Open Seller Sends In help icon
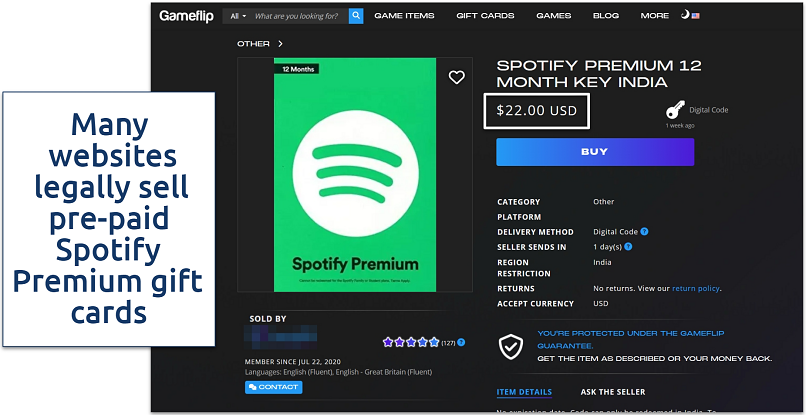Image resolution: width=806 pixels, height=415 pixels. click(628, 246)
